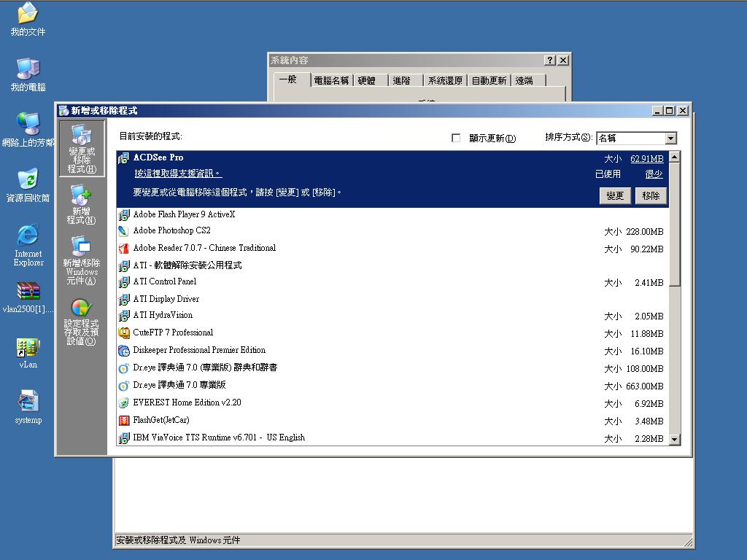Open the 排序方式 dropdown

[x=671, y=138]
